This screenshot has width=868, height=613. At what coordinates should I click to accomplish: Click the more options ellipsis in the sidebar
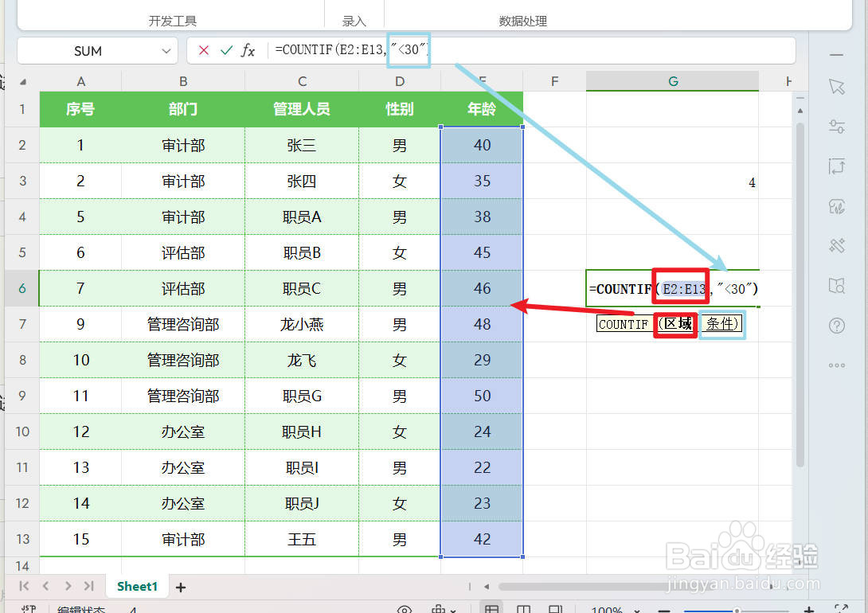[x=837, y=365]
